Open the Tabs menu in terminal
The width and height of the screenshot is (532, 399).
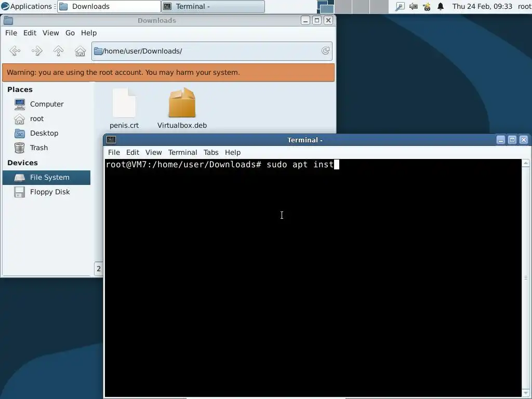[211, 152]
